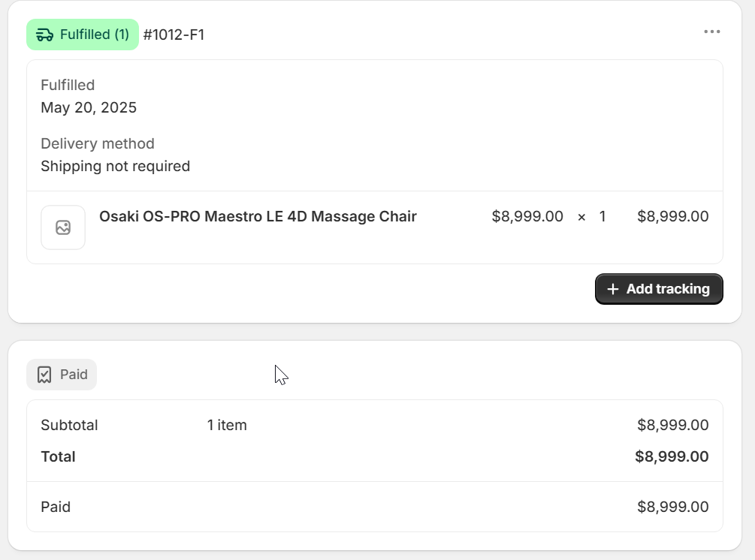
Task: Click the quantity 1 on the line item
Action: pyautogui.click(x=602, y=216)
